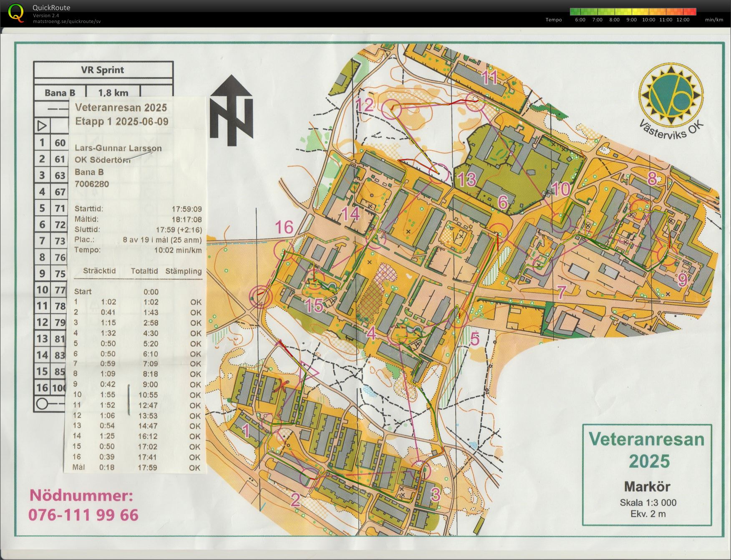Select the 1,8 km course length cell
This screenshot has width=731, height=560.
pos(113,93)
